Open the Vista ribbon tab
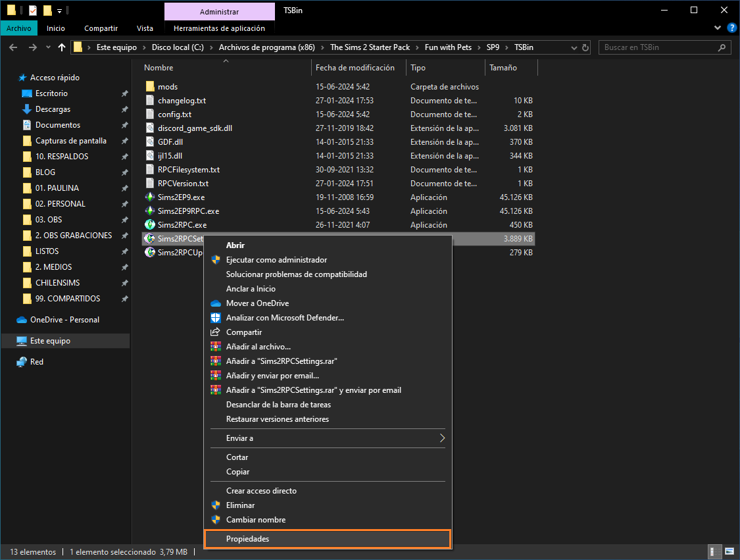 tap(145, 28)
